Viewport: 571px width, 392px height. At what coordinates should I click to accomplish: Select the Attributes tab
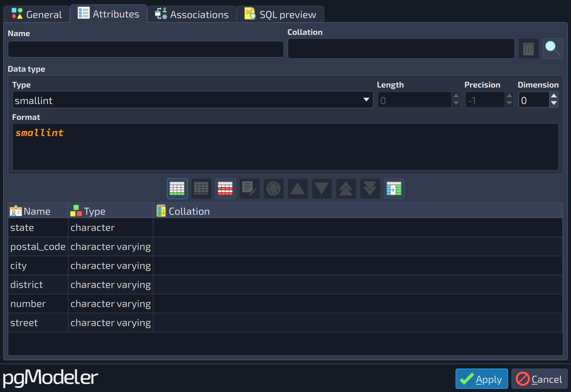pyautogui.click(x=108, y=14)
